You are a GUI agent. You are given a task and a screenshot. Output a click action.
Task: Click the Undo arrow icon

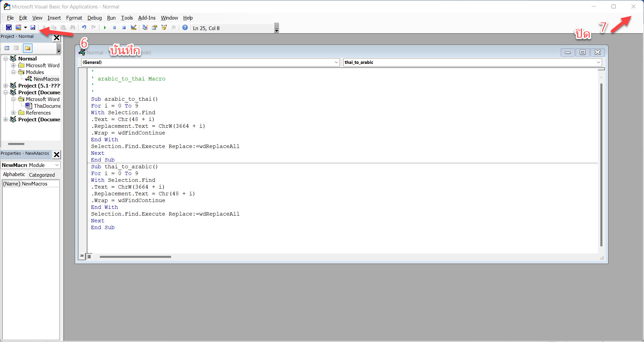[84, 28]
